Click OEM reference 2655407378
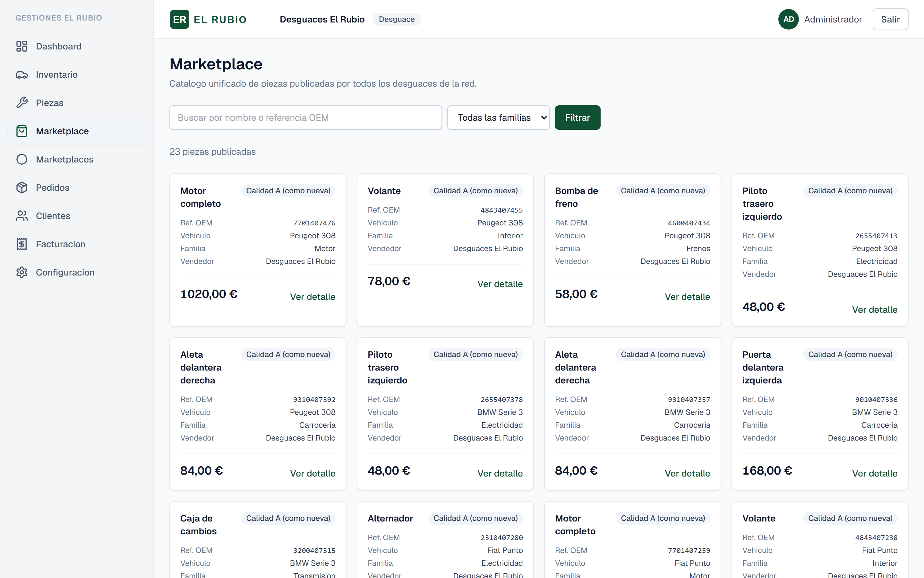This screenshot has width=924, height=578. 502,399
